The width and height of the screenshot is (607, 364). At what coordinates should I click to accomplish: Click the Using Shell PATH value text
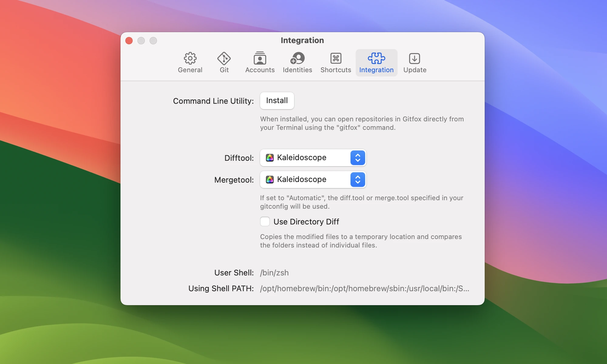364,288
